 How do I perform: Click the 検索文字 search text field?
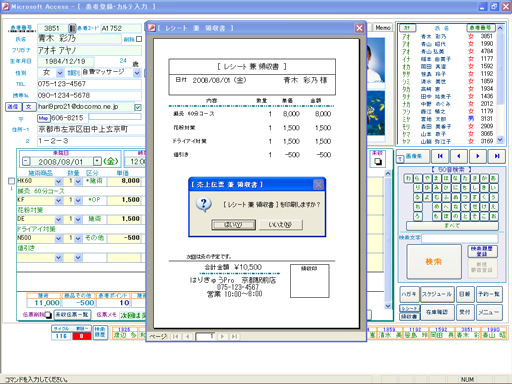coord(460,238)
